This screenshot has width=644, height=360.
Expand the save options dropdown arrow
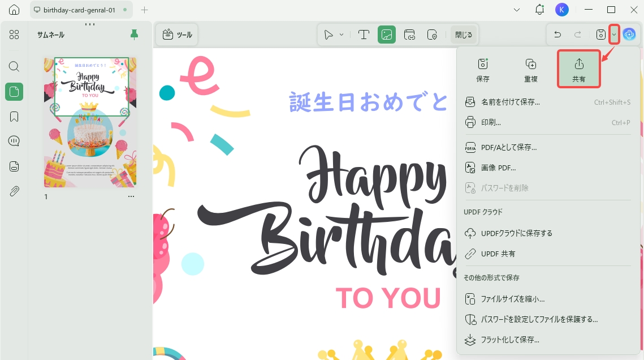click(x=614, y=35)
